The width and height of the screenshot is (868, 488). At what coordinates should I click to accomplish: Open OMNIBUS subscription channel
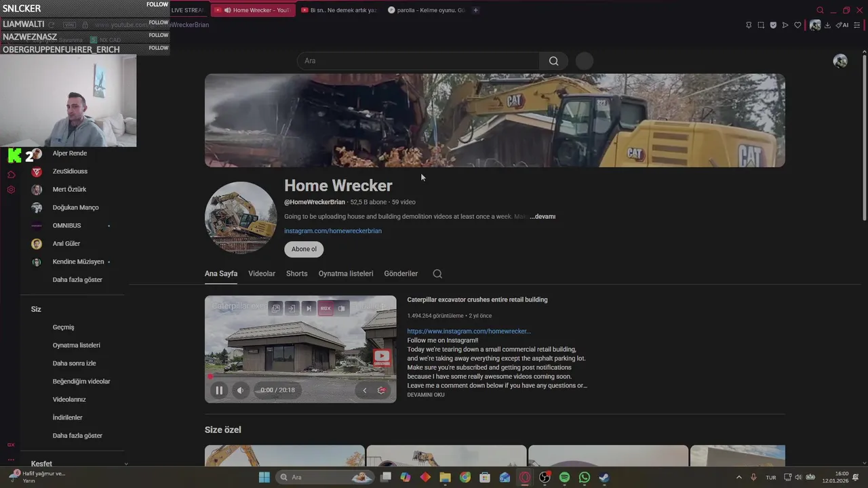(x=66, y=226)
